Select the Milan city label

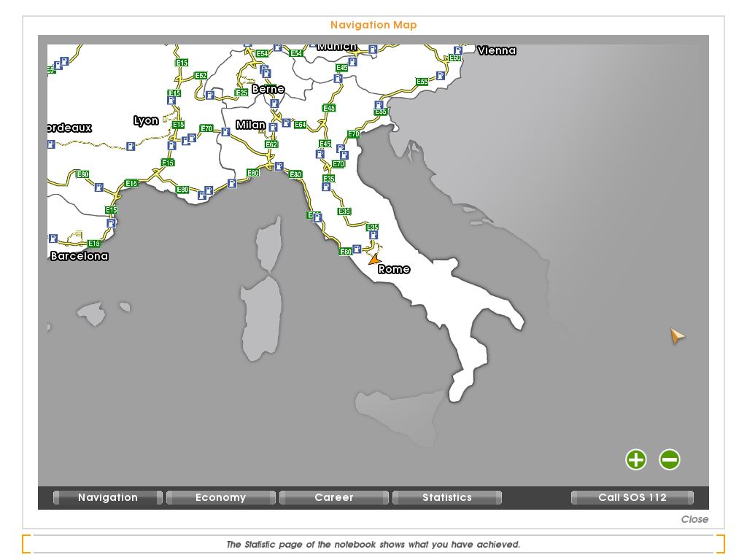point(250,125)
